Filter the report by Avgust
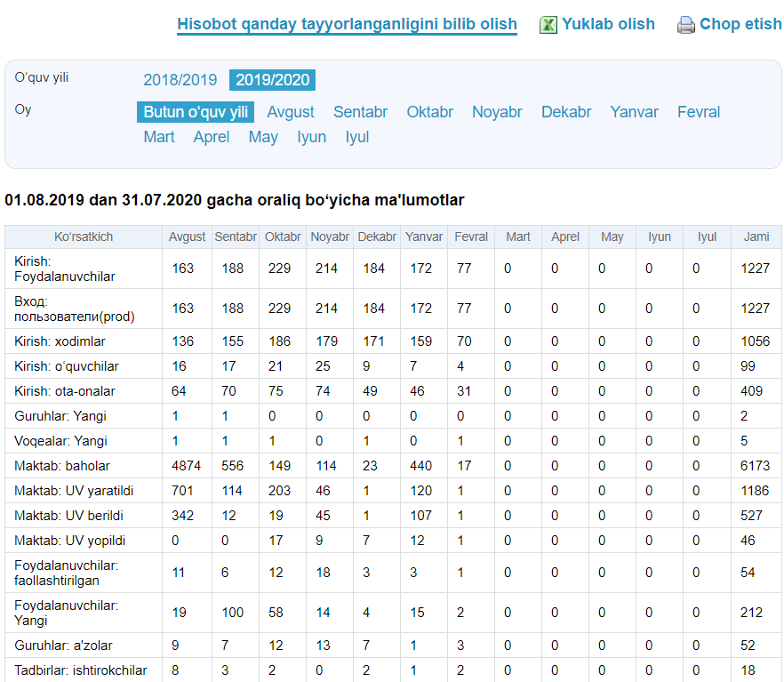This screenshot has width=784, height=682. point(291,112)
